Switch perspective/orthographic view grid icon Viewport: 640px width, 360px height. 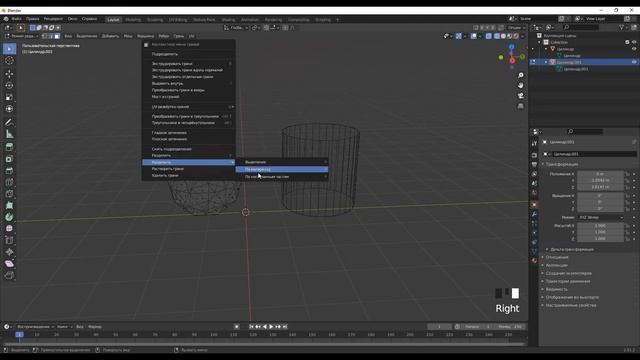click(520, 106)
